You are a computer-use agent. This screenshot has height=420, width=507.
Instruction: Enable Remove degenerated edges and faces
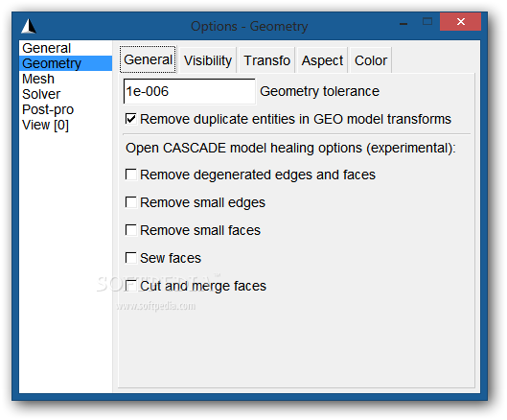point(131,175)
